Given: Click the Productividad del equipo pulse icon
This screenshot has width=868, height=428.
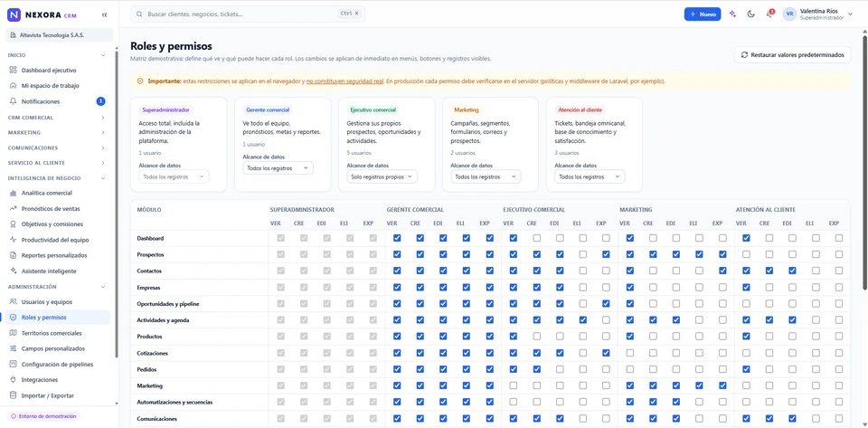Looking at the screenshot, I should coord(14,240).
